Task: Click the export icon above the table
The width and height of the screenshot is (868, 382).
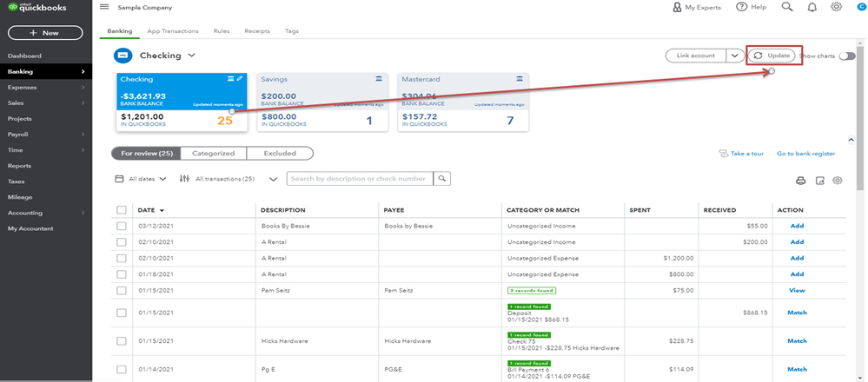Action: pyautogui.click(x=820, y=181)
